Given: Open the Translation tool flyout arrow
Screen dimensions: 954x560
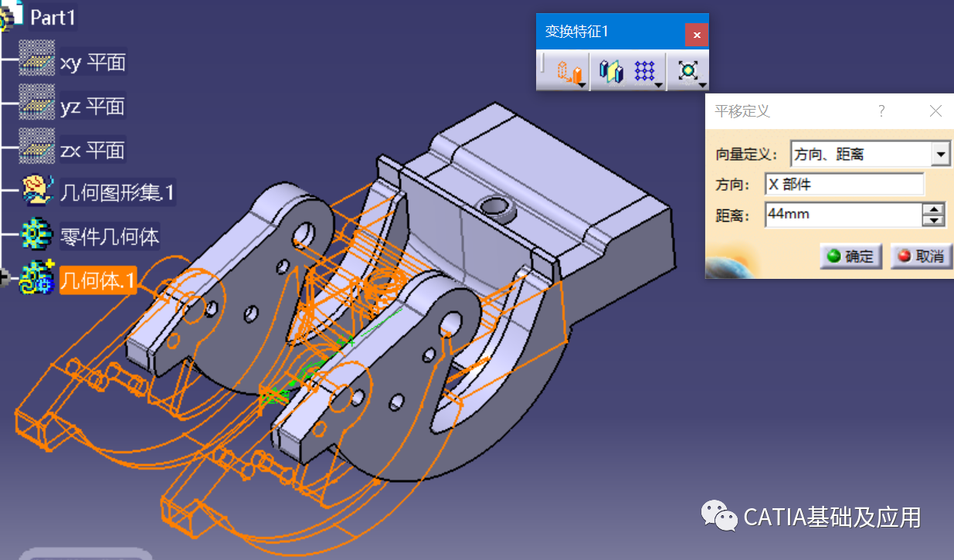Looking at the screenshot, I should (x=582, y=84).
